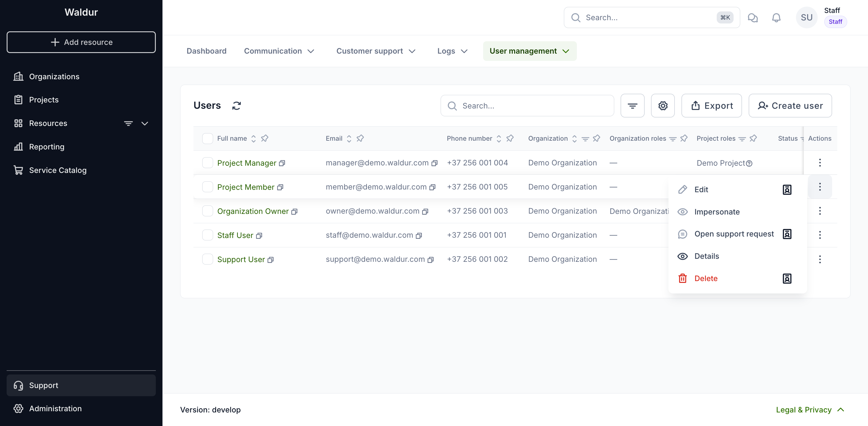This screenshot has width=868, height=426.
Task: Focus the global search box
Action: [652, 17]
